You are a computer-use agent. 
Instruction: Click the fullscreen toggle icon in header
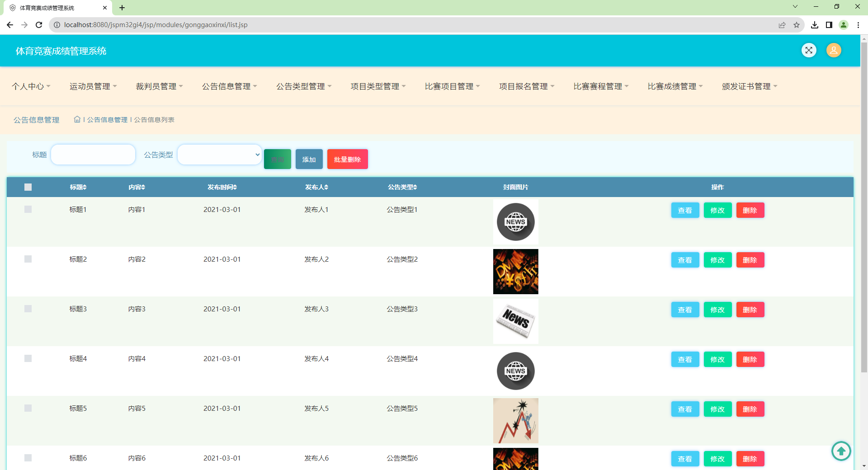click(809, 50)
